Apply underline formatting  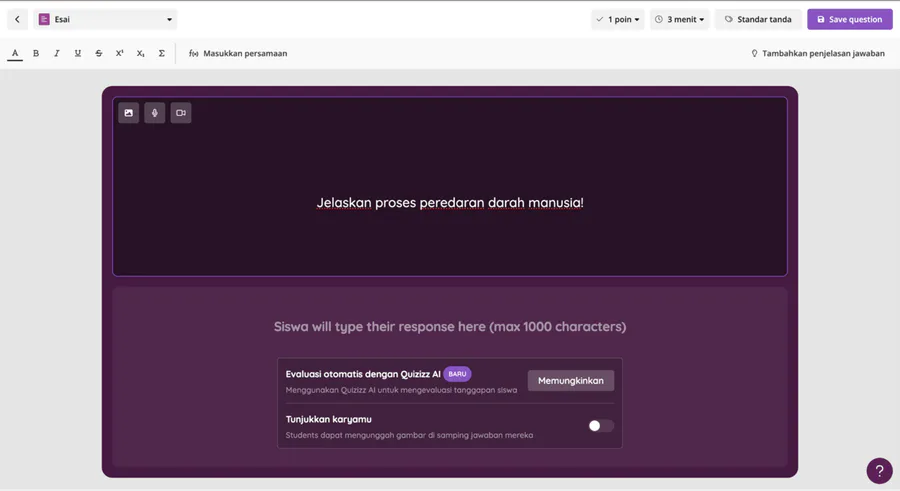point(78,53)
